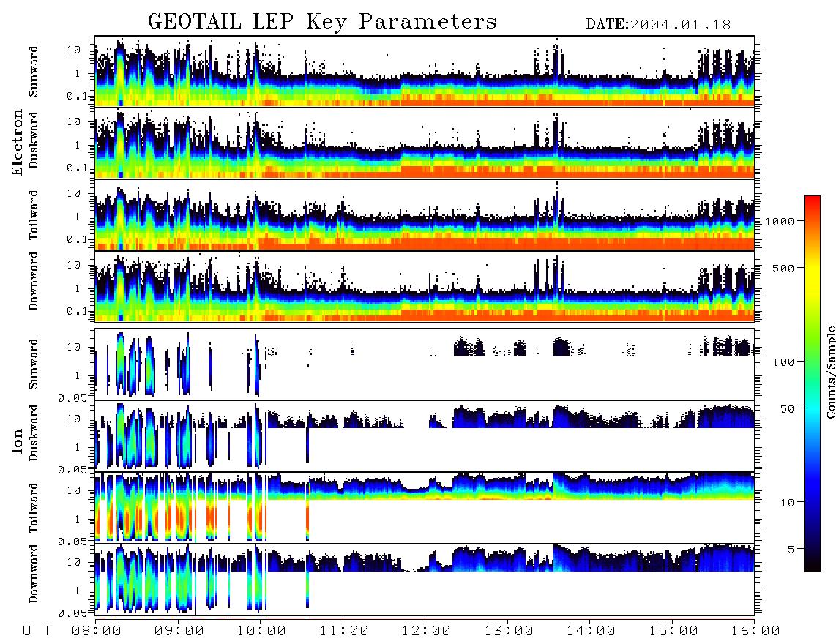Viewport: 836px width, 644px height.
Task: Click the 0.05 tick on Ion Sunward axis
Action: pos(73,397)
